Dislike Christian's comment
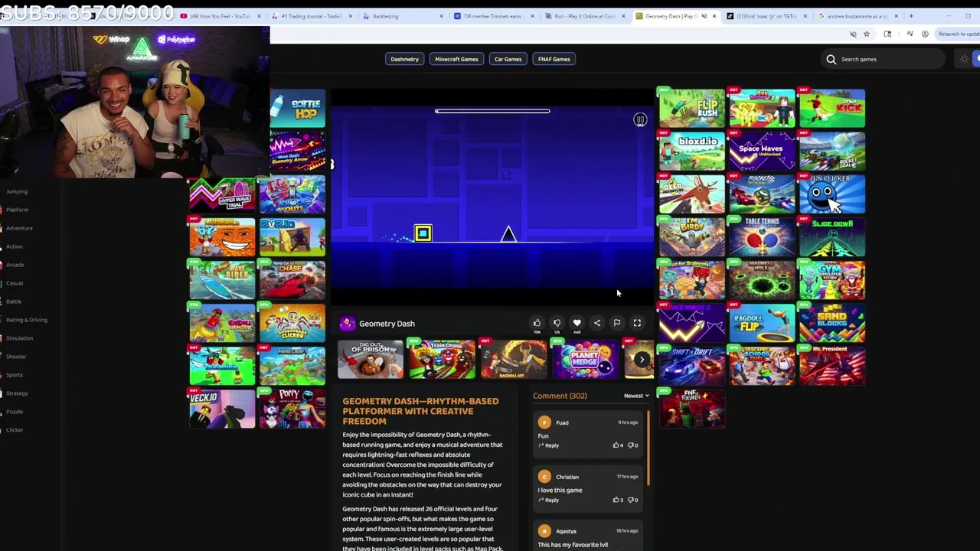Image resolution: width=980 pixels, height=551 pixels. click(x=632, y=500)
